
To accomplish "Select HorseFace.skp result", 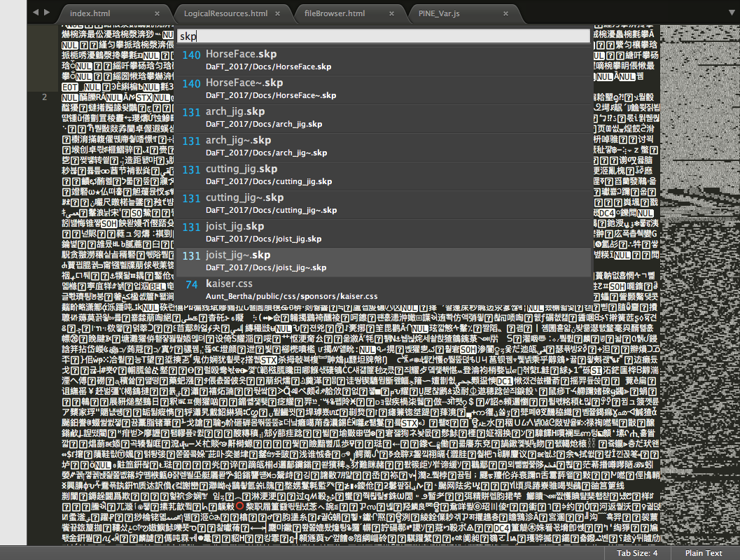I will pyautogui.click(x=384, y=60).
